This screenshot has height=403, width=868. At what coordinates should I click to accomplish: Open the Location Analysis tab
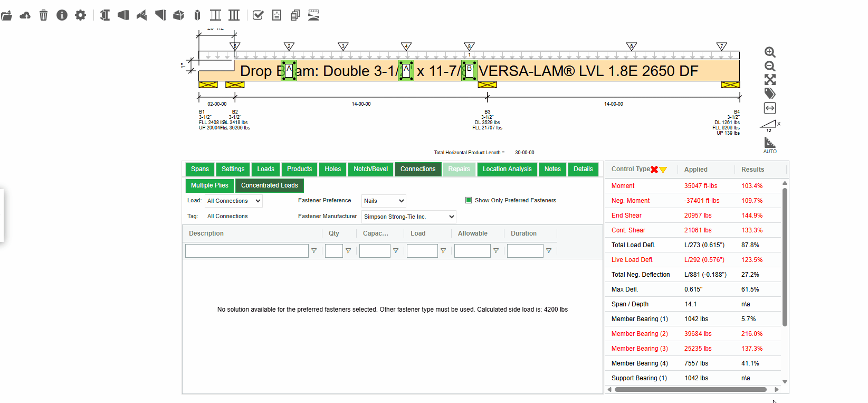(x=507, y=169)
